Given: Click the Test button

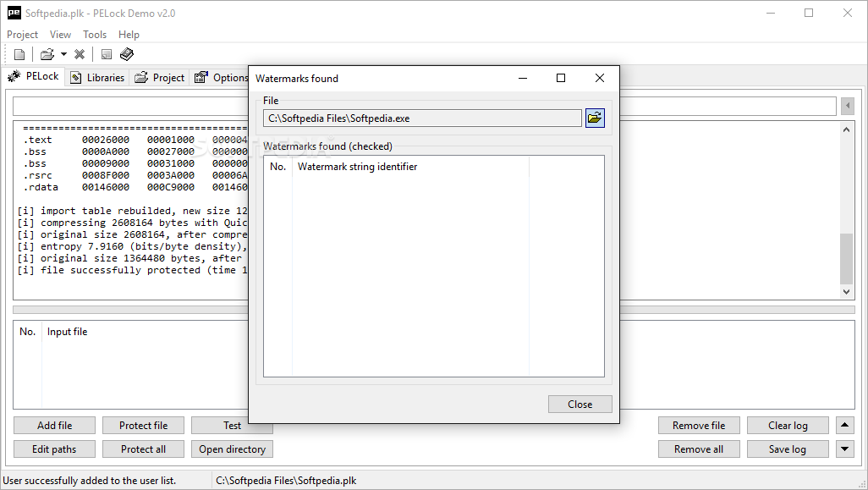Looking at the screenshot, I should 232,425.
